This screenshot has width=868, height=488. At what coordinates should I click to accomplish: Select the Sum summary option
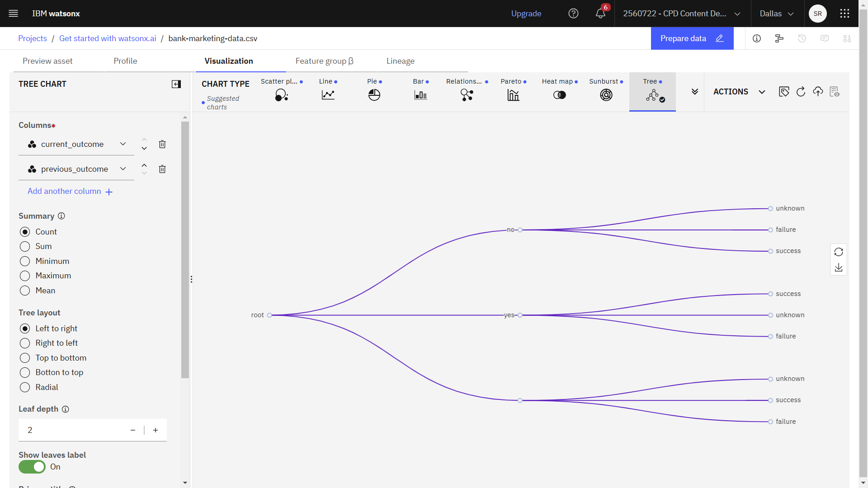point(24,246)
